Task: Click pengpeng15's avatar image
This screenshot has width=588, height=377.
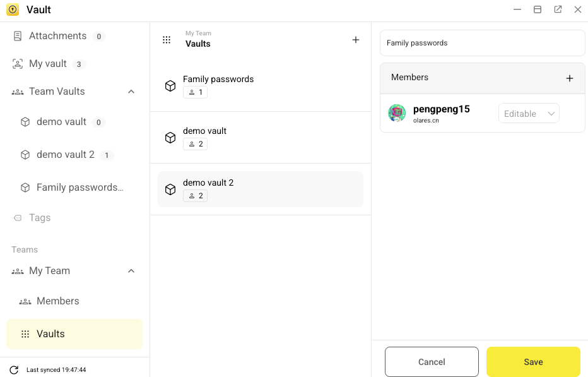Action: (397, 113)
